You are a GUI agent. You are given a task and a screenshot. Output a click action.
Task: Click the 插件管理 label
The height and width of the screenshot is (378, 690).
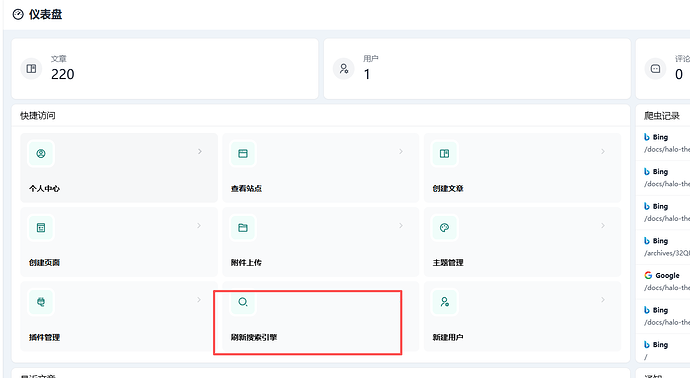44,338
